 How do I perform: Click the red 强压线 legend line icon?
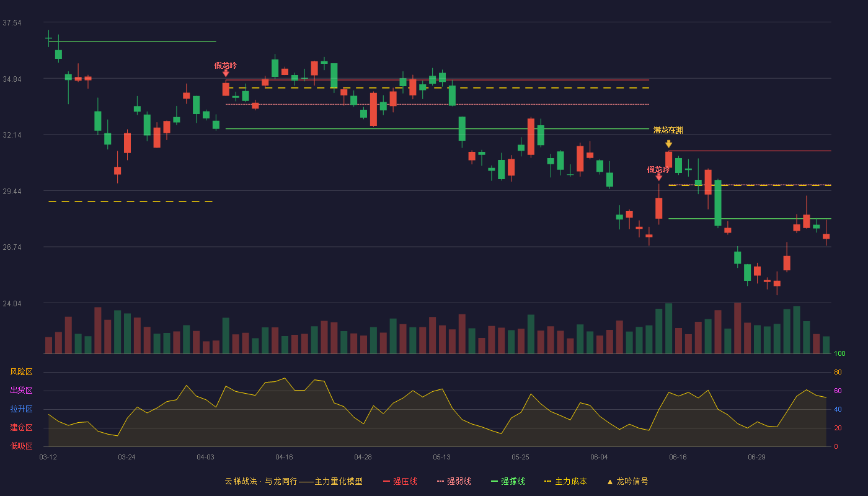pyautogui.click(x=386, y=482)
